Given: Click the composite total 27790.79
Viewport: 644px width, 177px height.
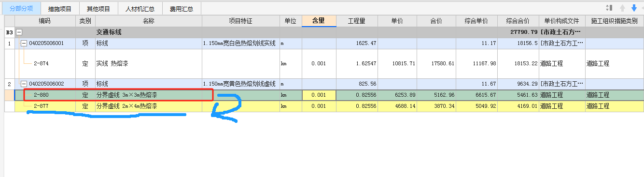Looking at the screenshot, I should pyautogui.click(x=524, y=32).
